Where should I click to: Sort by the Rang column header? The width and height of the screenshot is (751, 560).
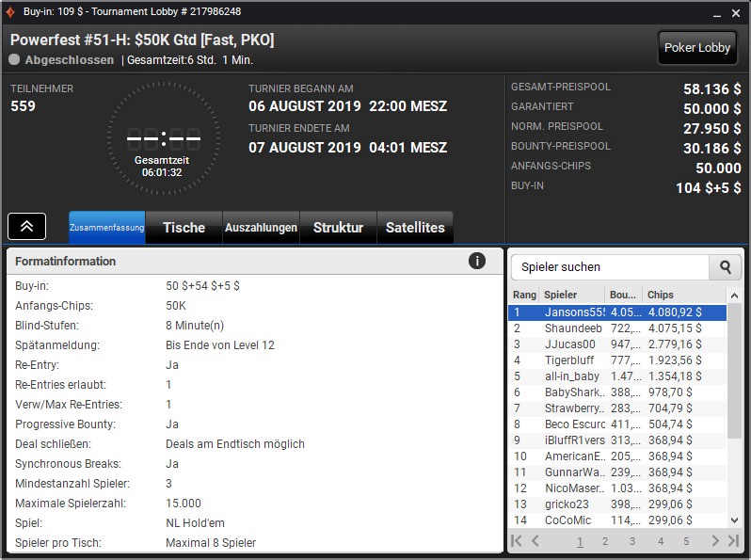click(524, 295)
